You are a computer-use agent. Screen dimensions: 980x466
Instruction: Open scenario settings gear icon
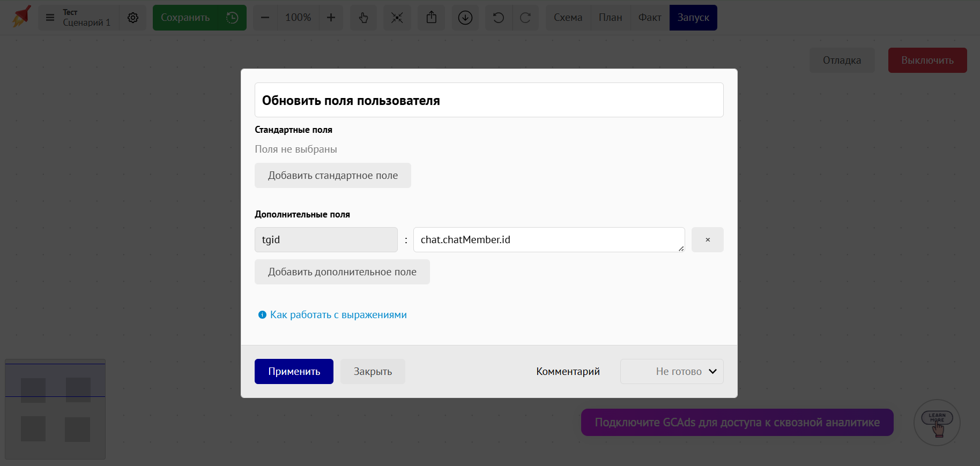133,18
